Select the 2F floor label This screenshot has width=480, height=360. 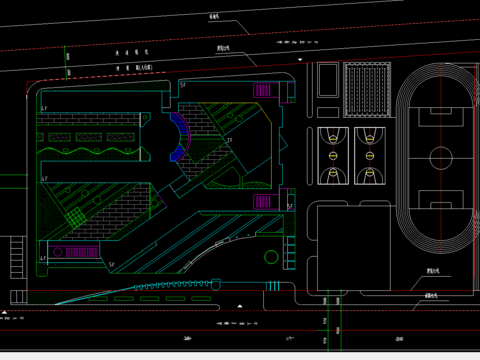coord(230,140)
